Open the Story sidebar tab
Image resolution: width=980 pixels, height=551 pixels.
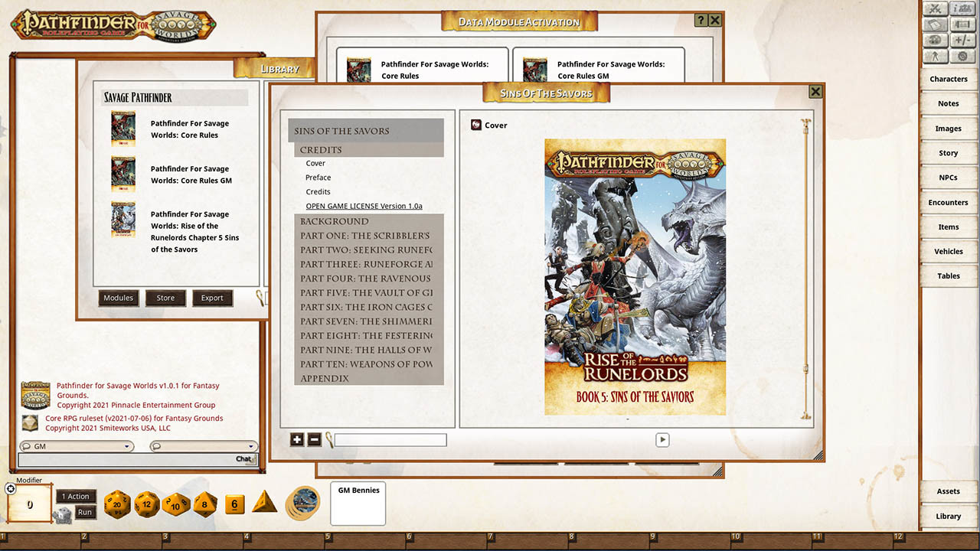[x=949, y=152]
